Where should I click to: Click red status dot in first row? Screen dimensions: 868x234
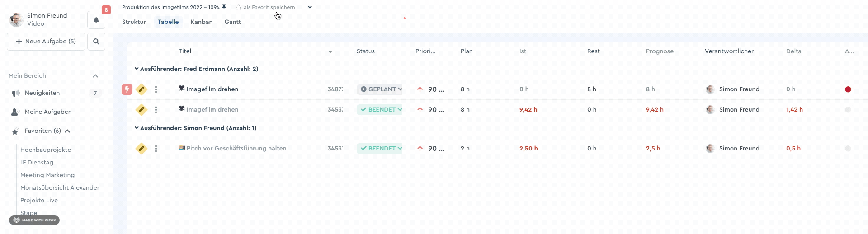[848, 89]
